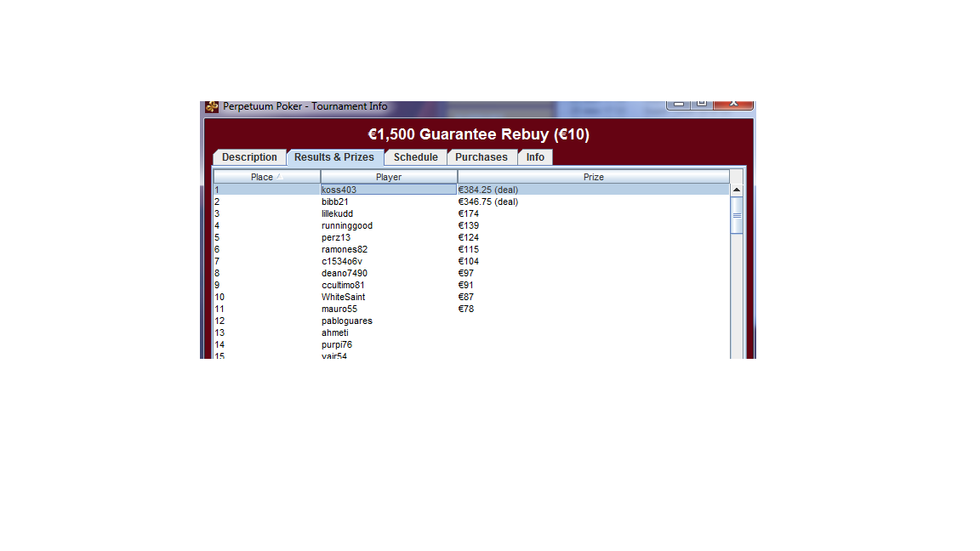Click the Place column sort arrow

[278, 177]
